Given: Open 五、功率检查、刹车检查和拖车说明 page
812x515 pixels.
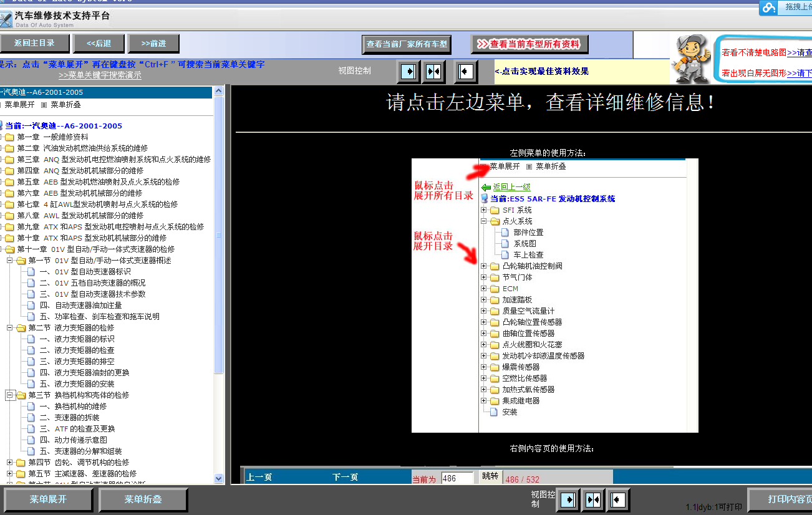Looking at the screenshot, I should [x=99, y=317].
